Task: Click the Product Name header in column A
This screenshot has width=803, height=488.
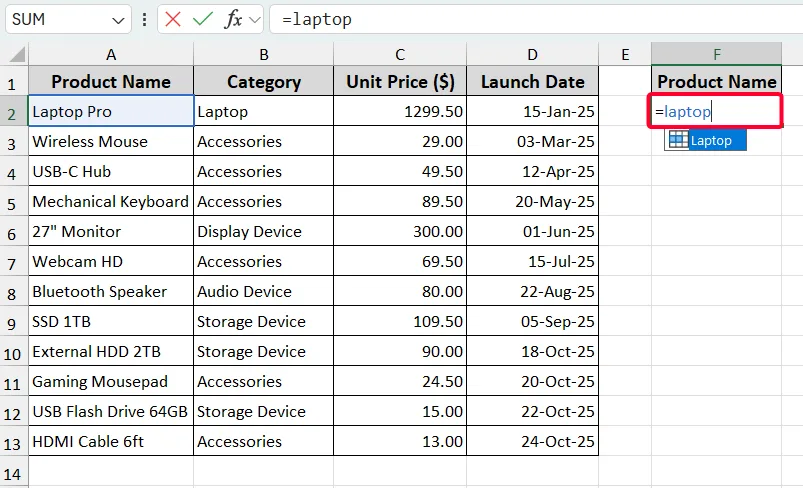Action: pos(111,81)
